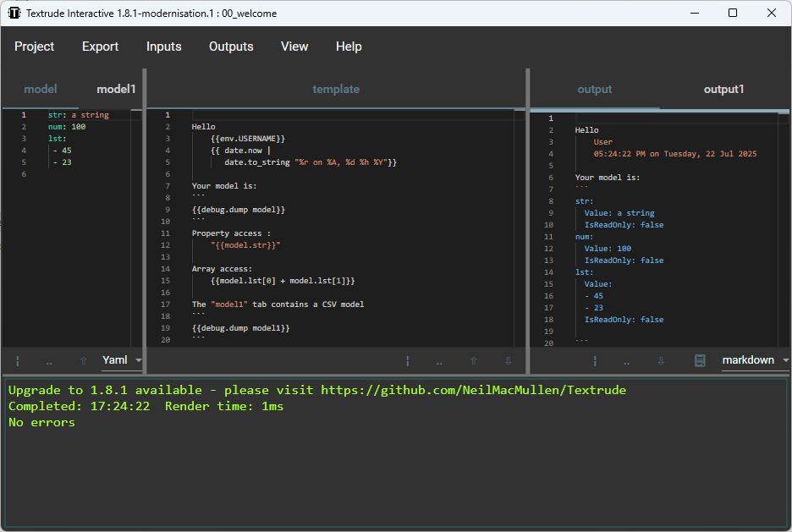The width and height of the screenshot is (792, 532).
Task: Click the dashed-line icon under the output pane
Action: (595, 361)
